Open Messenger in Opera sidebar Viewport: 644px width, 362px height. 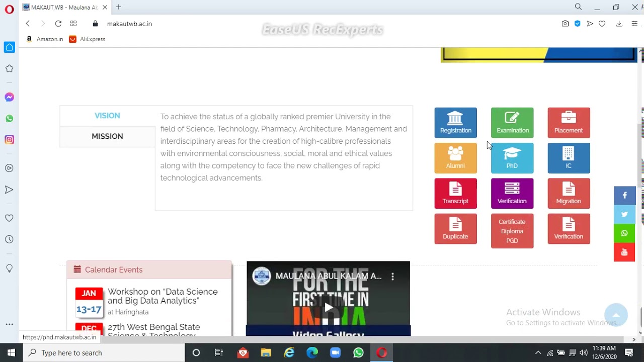click(9, 97)
